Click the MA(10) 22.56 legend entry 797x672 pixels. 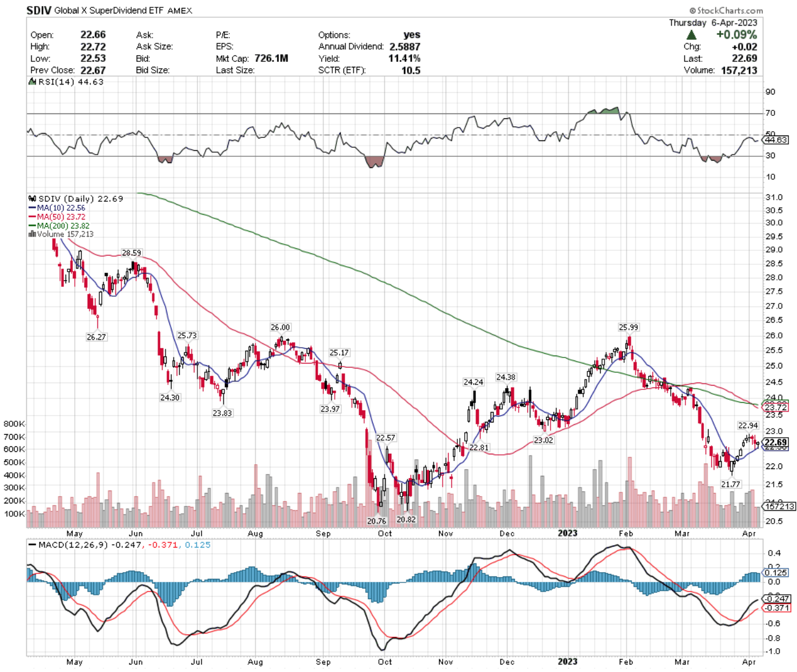pyautogui.click(x=57, y=208)
